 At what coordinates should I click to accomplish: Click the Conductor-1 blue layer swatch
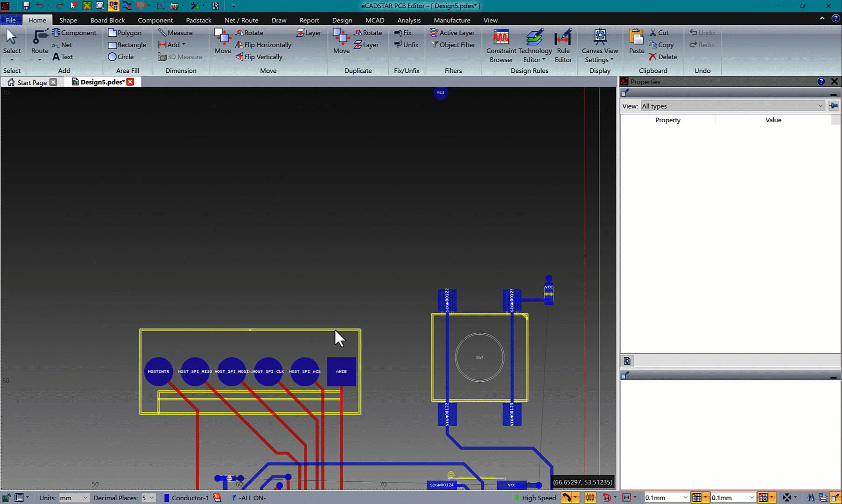[x=166, y=498]
